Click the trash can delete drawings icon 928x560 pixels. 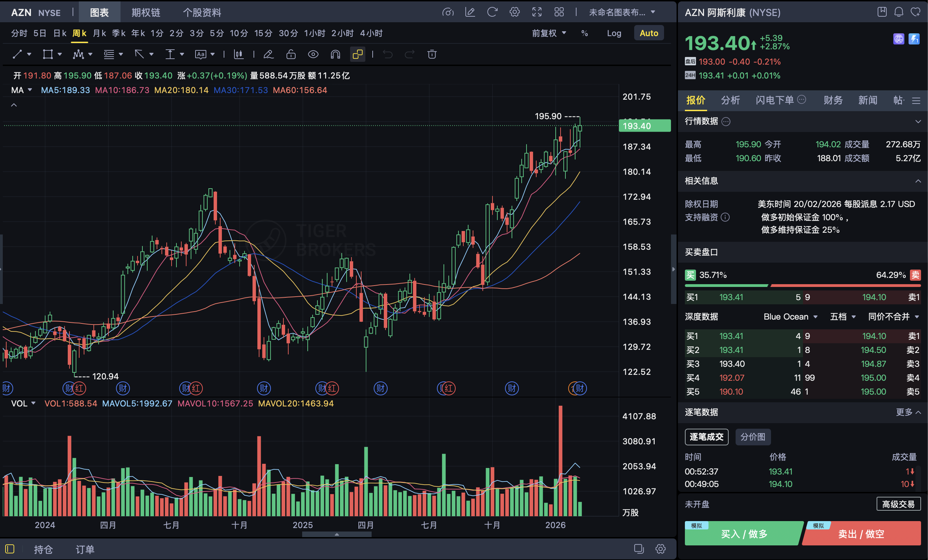click(432, 54)
